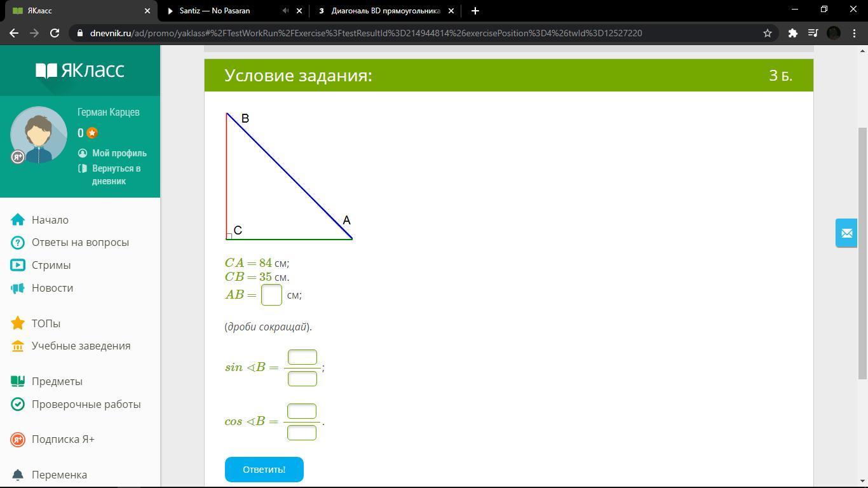The width and height of the screenshot is (868, 488).
Task: Click the megaphone icon beside Новости
Action: click(x=18, y=288)
